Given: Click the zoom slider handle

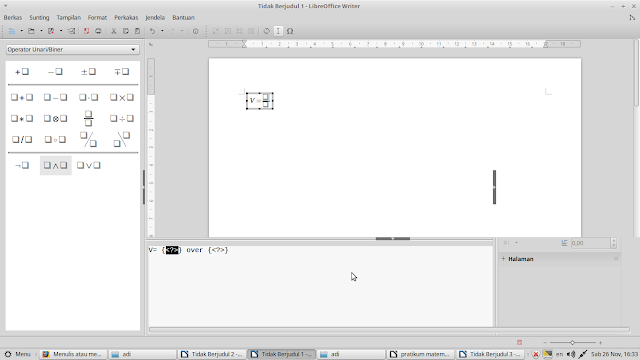Looking at the screenshot, I should (x=572, y=342).
